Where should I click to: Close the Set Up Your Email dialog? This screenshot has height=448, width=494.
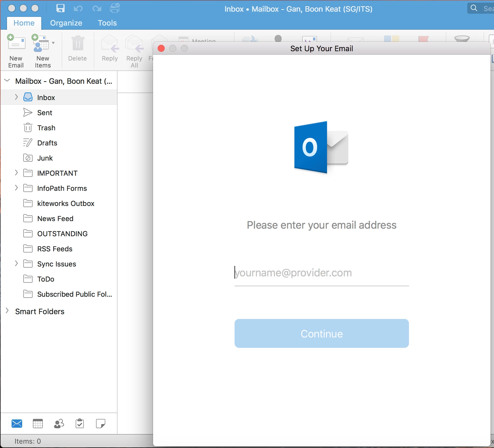(x=161, y=48)
